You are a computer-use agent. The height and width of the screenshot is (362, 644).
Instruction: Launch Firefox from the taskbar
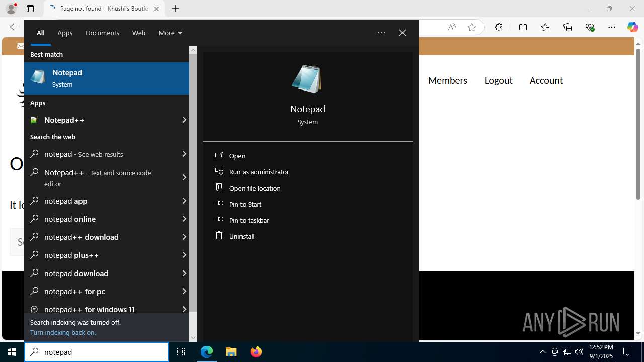[256, 352]
